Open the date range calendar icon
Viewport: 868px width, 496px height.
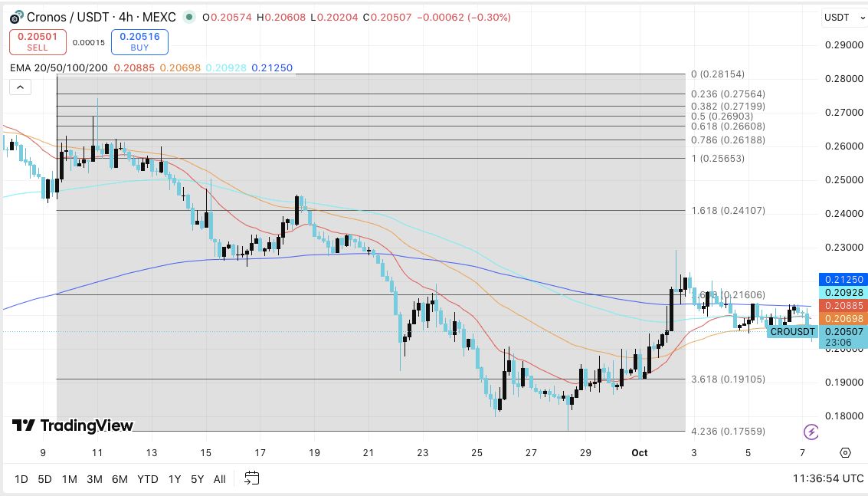pos(252,478)
